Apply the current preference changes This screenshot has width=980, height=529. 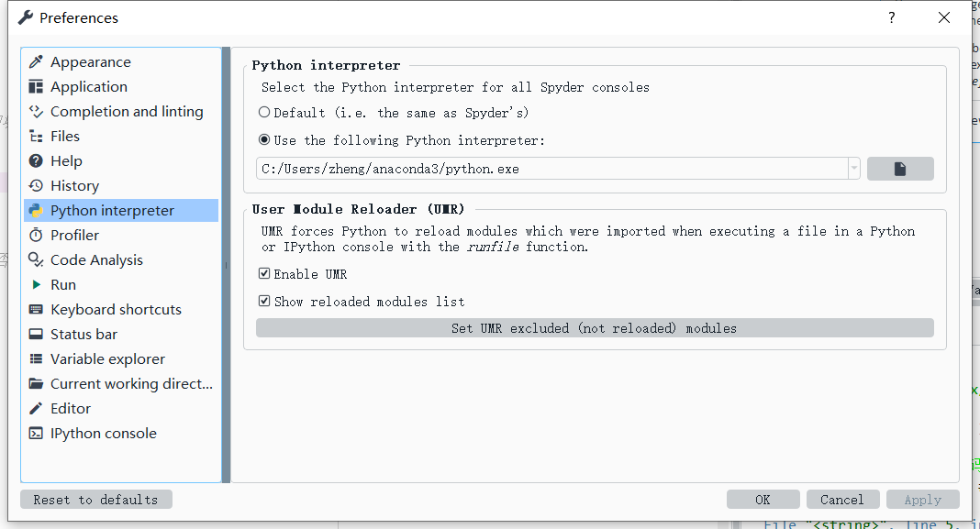coord(922,499)
